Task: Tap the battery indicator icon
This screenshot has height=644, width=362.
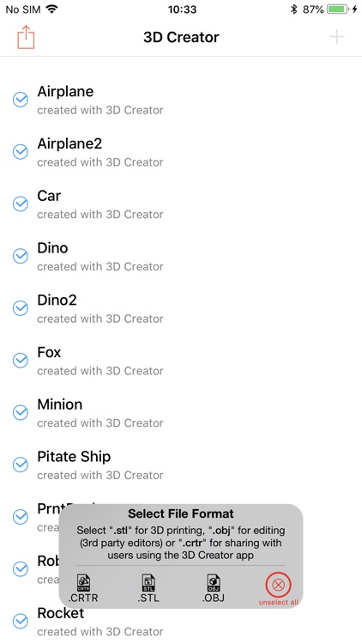Action: click(338, 9)
